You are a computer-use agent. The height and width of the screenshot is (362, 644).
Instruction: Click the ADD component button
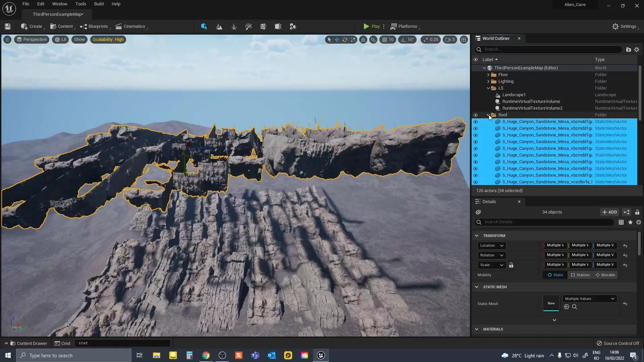click(609, 212)
